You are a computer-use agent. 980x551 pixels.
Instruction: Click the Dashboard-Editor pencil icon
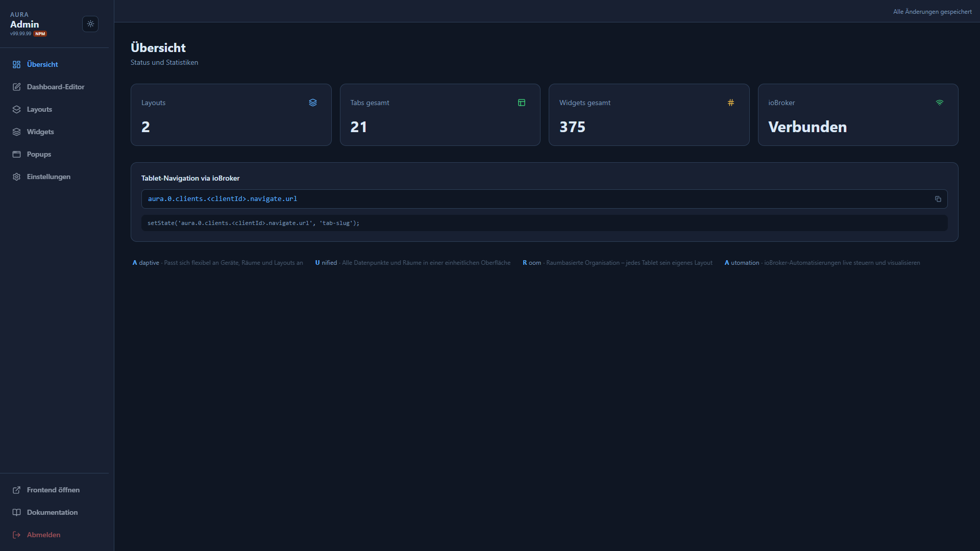[16, 87]
